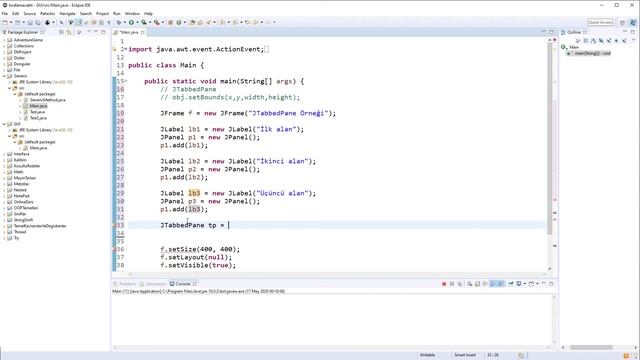Screen dimensions: 640x360
Task: Click the Open Perspective icon near Quick Access
Action: point(622,22)
